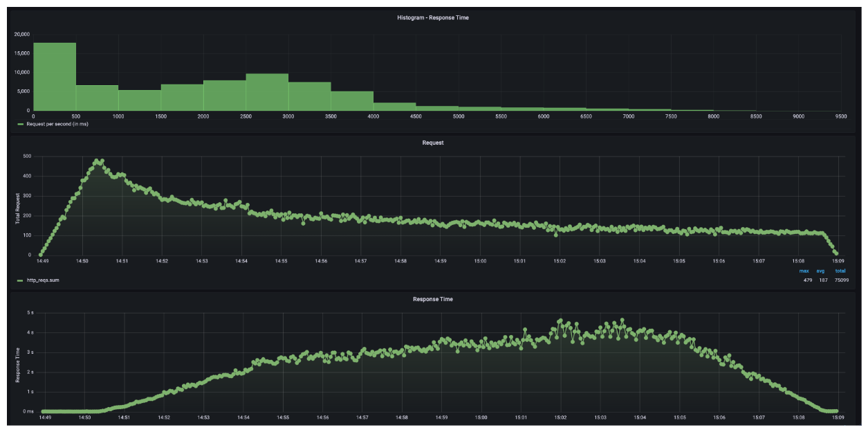This screenshot has height=432, width=868.
Task: Sort the legend by max column
Action: pyautogui.click(x=803, y=271)
